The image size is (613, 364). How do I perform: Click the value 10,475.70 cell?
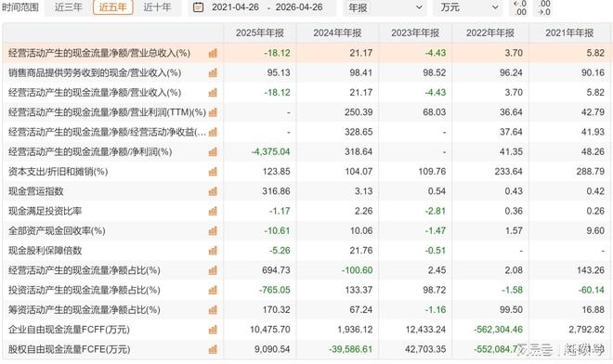pos(270,330)
